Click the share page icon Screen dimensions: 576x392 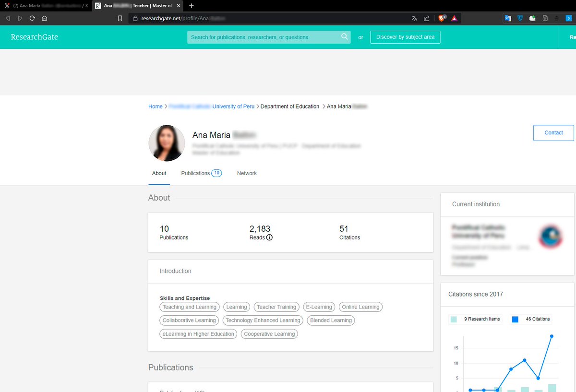pyautogui.click(x=426, y=18)
